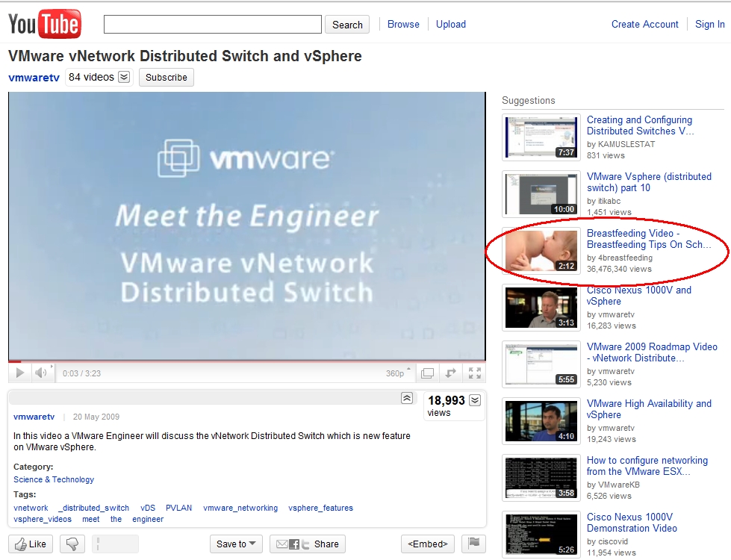Screen dimensions: 731x560
Task: Open VMware Vsphere part 10 thumbnail
Action: pyautogui.click(x=541, y=194)
